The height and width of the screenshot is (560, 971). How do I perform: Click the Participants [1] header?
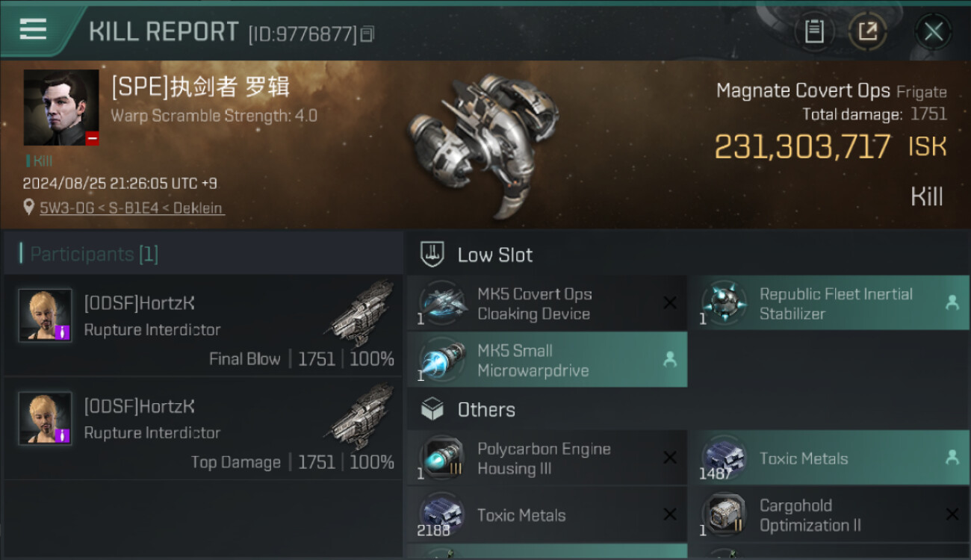(94, 254)
